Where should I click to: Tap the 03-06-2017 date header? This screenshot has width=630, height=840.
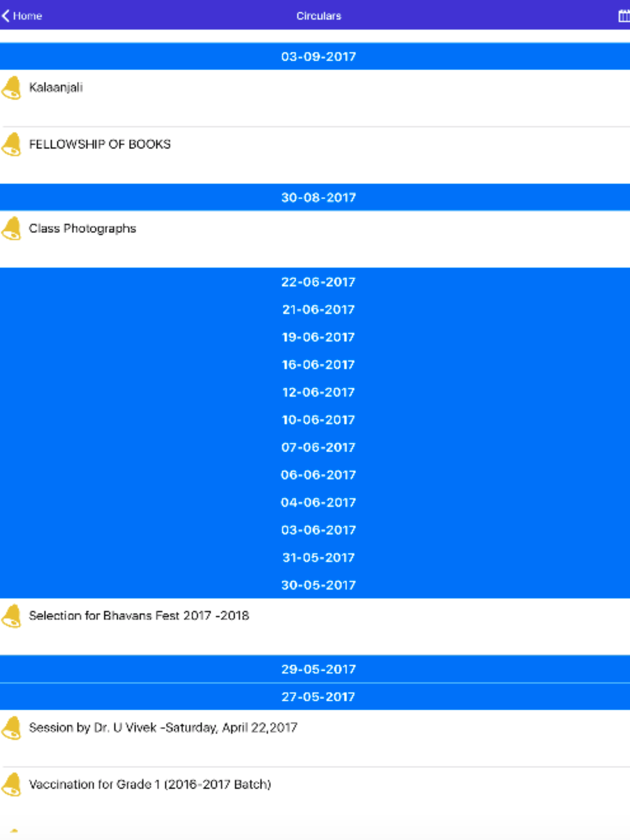[315, 530]
